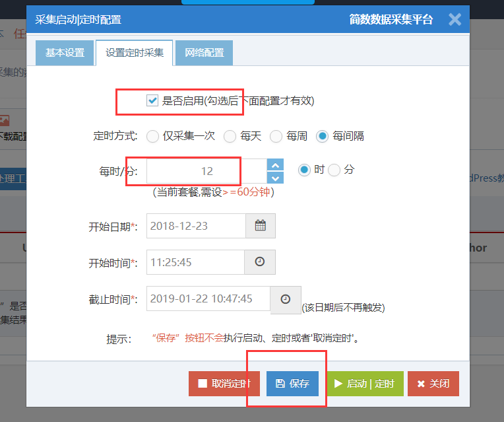This screenshot has height=422, width=504.
Task: Close the dialog with the header X
Action: click(x=455, y=20)
